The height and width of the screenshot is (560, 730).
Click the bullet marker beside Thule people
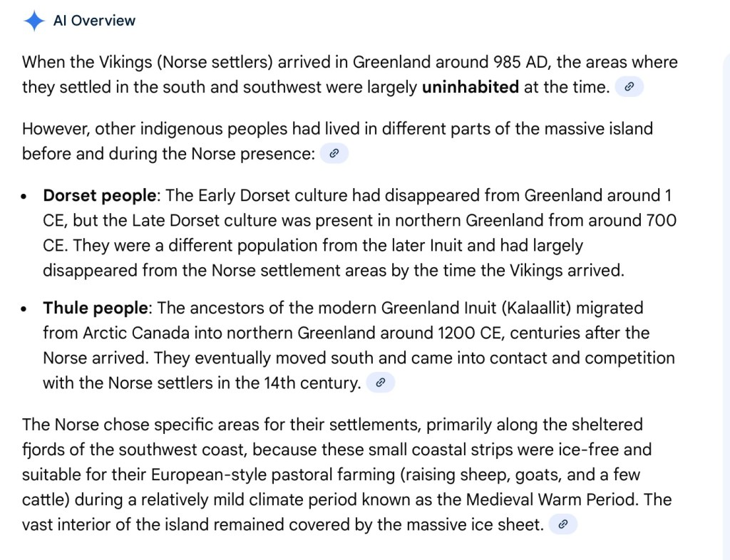26,308
